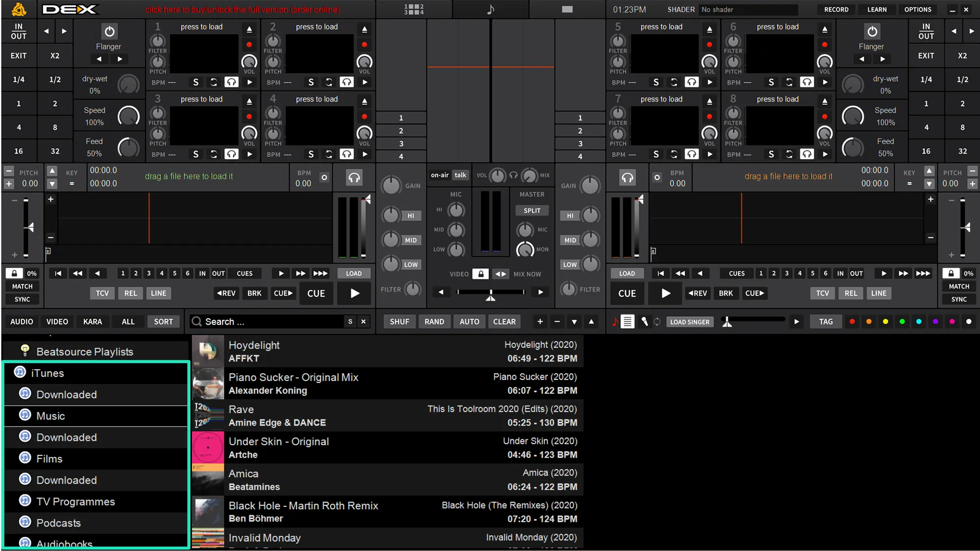Click the music note icon in the top bar
This screenshot has width=980, height=551.
490,9
